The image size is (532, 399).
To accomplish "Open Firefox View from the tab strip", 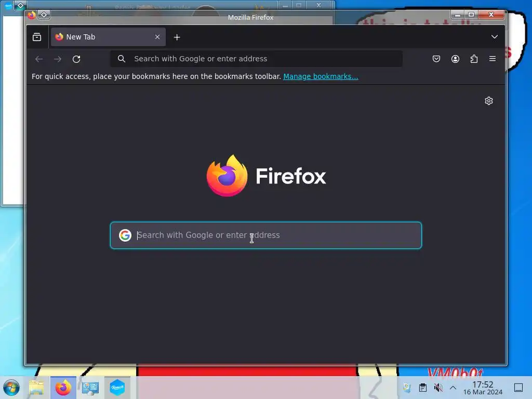I will (x=37, y=37).
